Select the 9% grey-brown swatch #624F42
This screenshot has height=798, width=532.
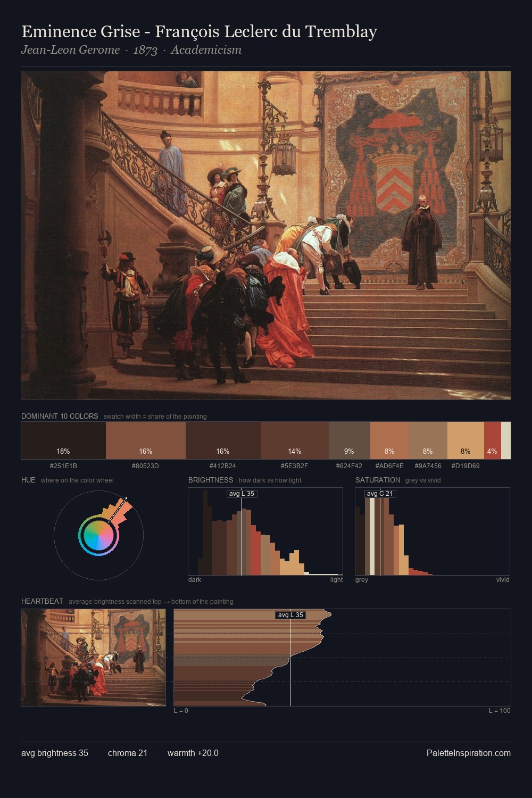349,440
